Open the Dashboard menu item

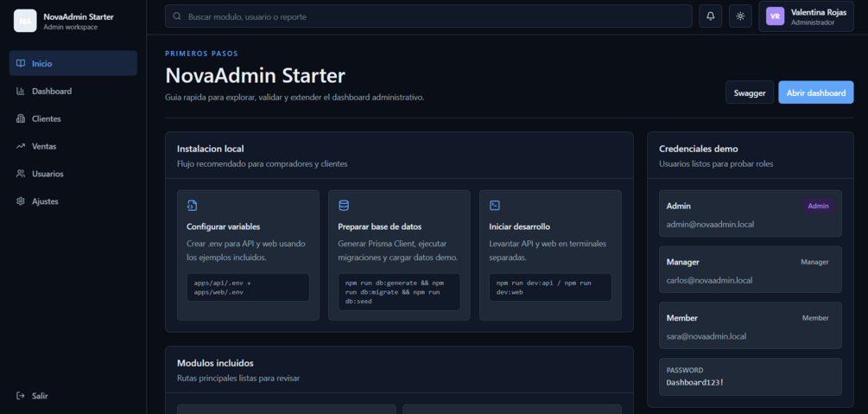click(73, 91)
